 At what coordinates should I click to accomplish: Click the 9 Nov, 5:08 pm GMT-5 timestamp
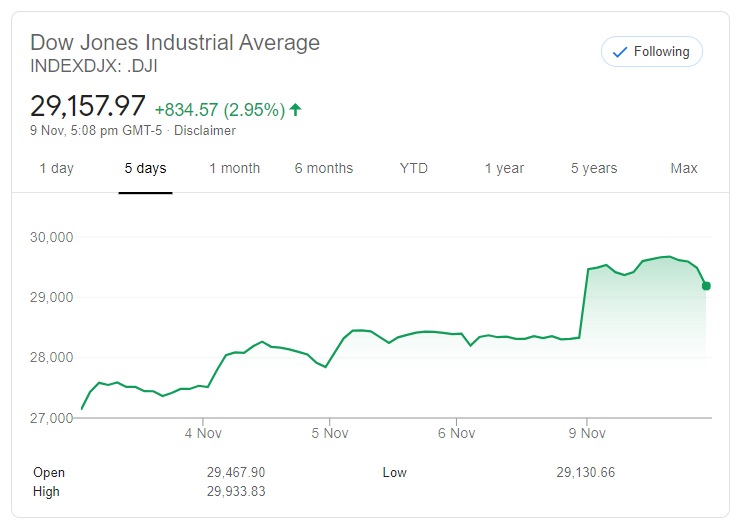point(96,131)
